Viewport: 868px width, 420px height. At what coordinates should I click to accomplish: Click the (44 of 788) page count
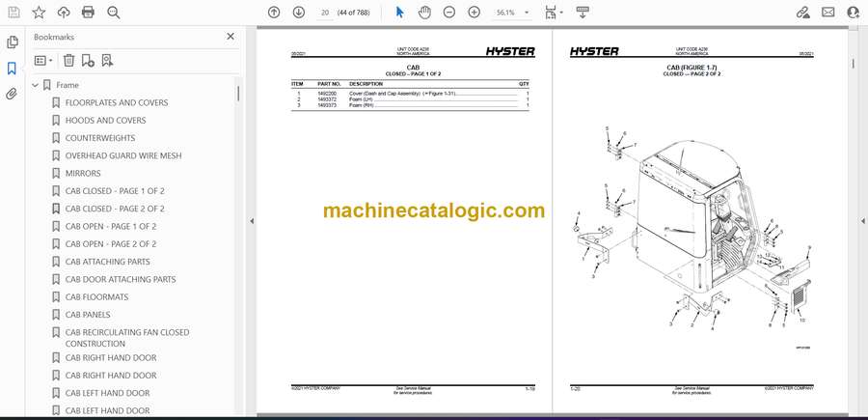(354, 13)
